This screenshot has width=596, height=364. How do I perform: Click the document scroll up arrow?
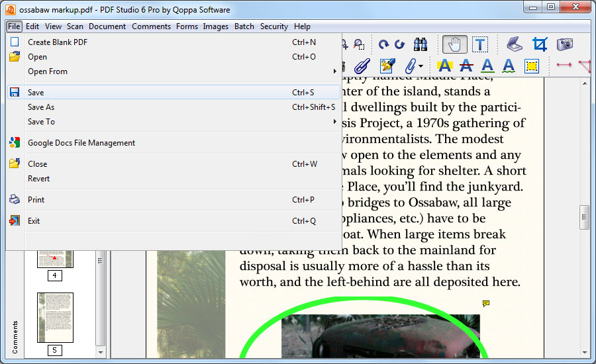coord(585,83)
